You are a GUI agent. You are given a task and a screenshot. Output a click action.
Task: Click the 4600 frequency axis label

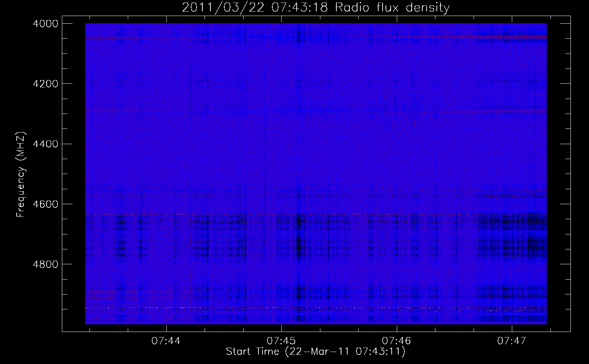(x=46, y=204)
